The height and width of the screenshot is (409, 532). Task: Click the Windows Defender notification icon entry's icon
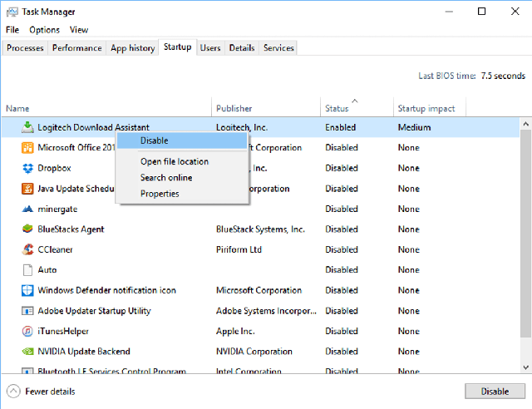(x=27, y=291)
